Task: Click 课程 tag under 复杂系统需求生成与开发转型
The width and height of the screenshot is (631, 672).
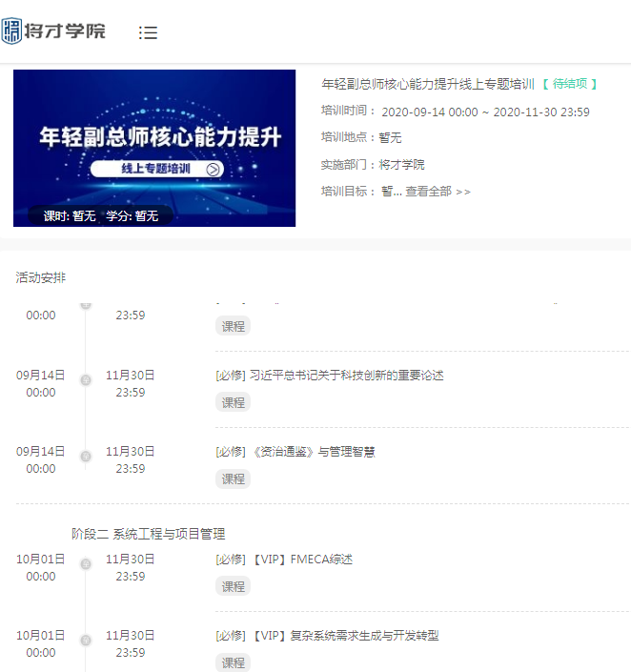Action: point(233,662)
